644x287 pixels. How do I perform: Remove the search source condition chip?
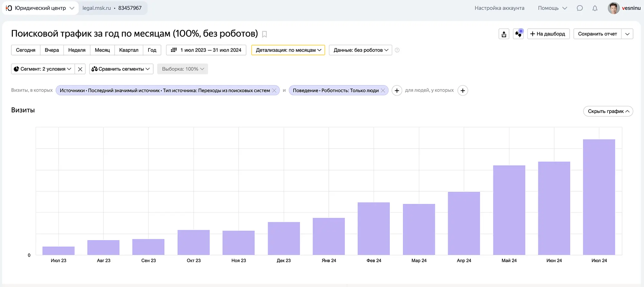coord(274,91)
